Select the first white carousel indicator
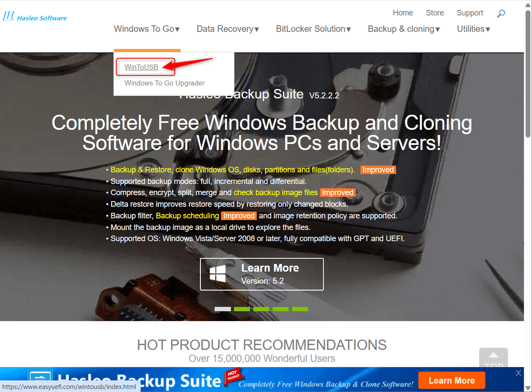 pyautogui.click(x=223, y=309)
